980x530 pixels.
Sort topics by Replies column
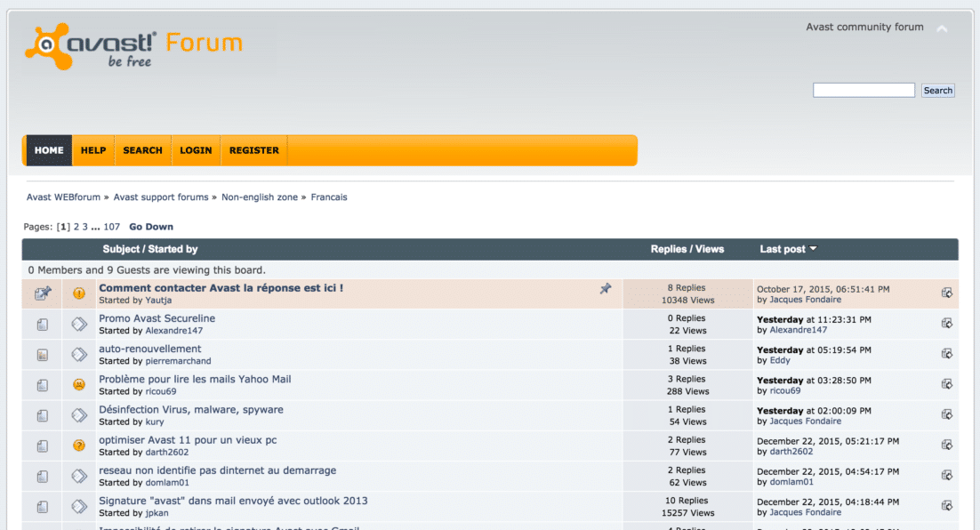coord(668,249)
